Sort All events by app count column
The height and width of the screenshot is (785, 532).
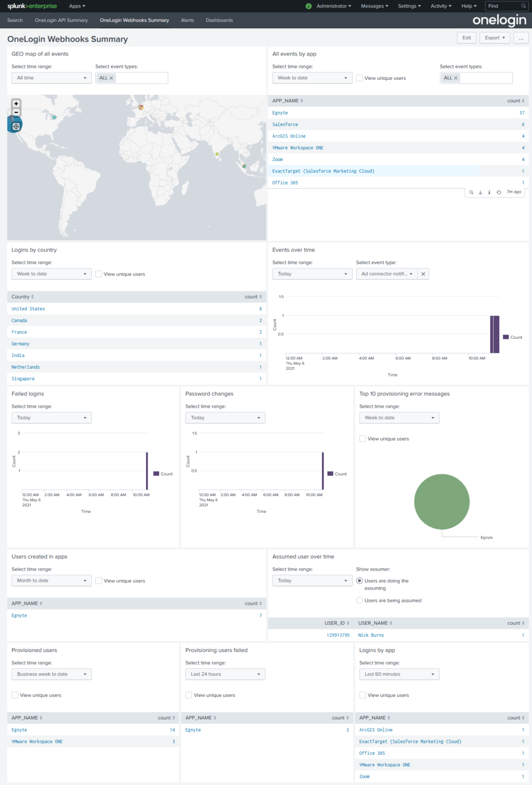[516, 101]
